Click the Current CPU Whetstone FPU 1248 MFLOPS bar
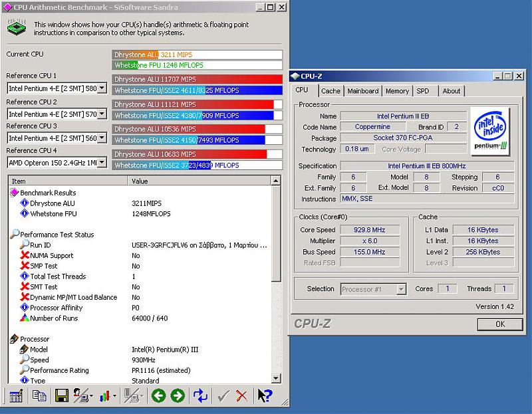 pyautogui.click(x=197, y=65)
